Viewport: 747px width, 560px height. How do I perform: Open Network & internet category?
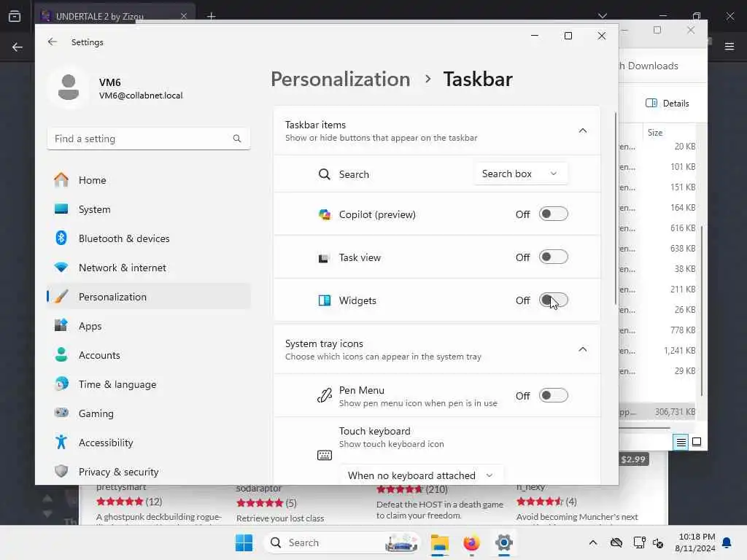point(149,268)
